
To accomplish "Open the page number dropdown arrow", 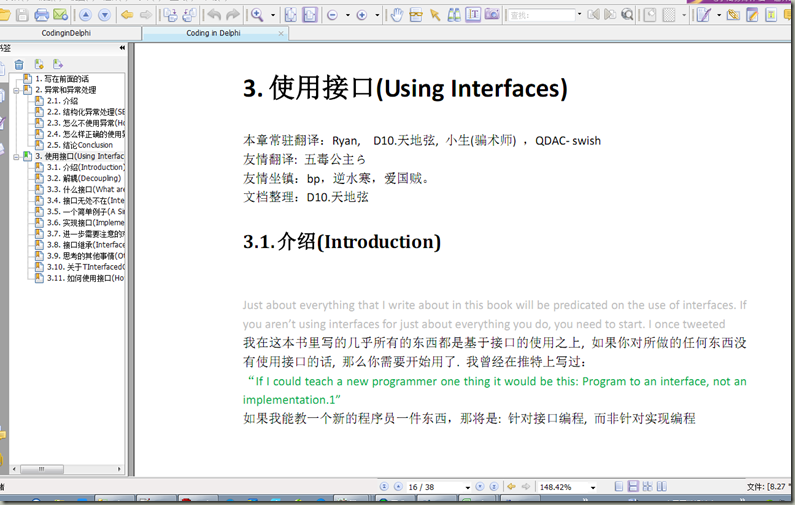I will (x=467, y=488).
